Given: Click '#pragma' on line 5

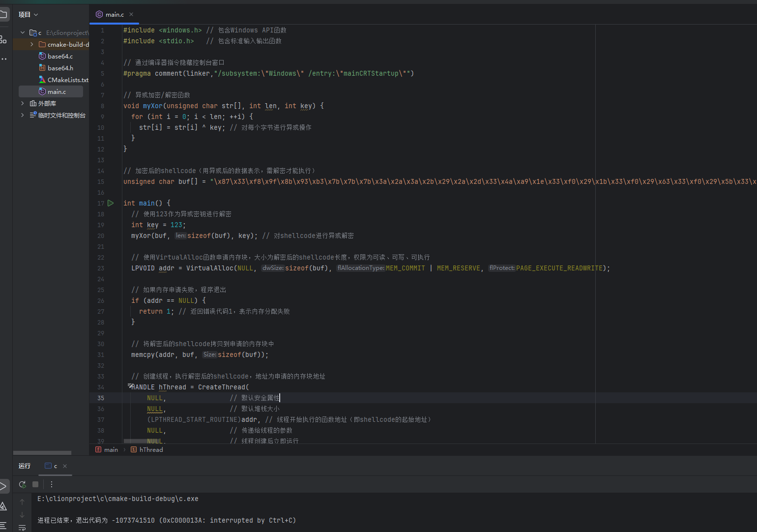Looking at the screenshot, I should coord(137,73).
